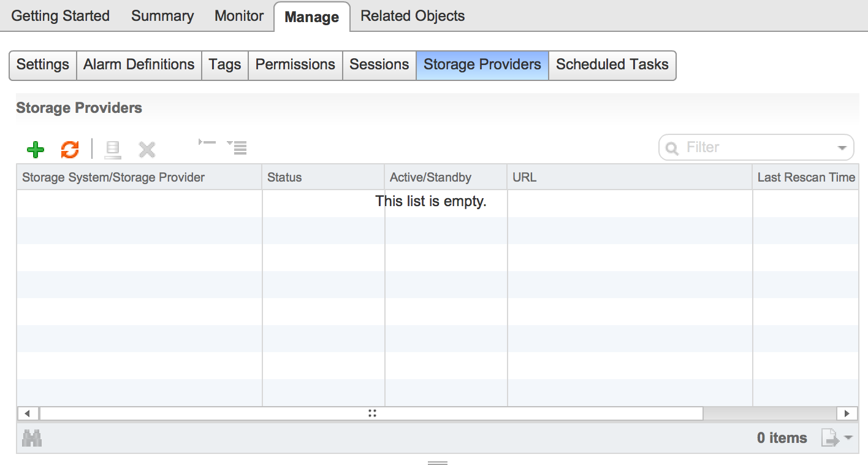Viewport: 868px width, 465px height.
Task: Open the Sessions sub-tab
Action: [379, 65]
